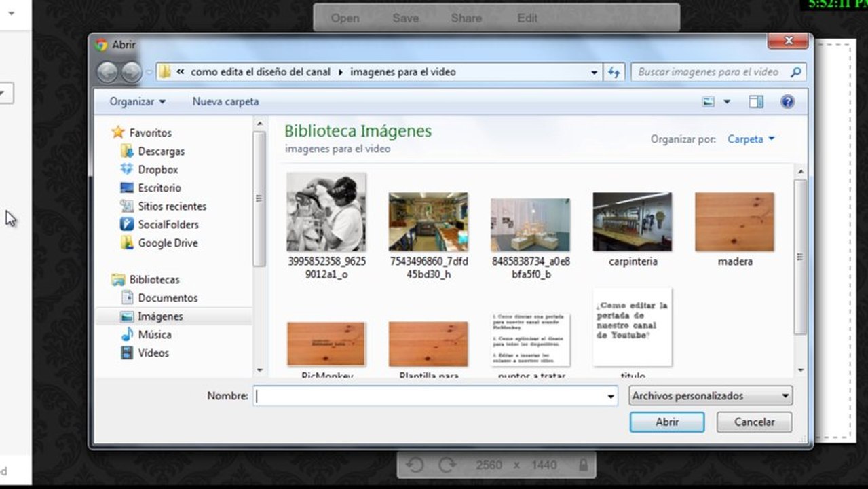Open the Organizar dropdown menu

[138, 102]
